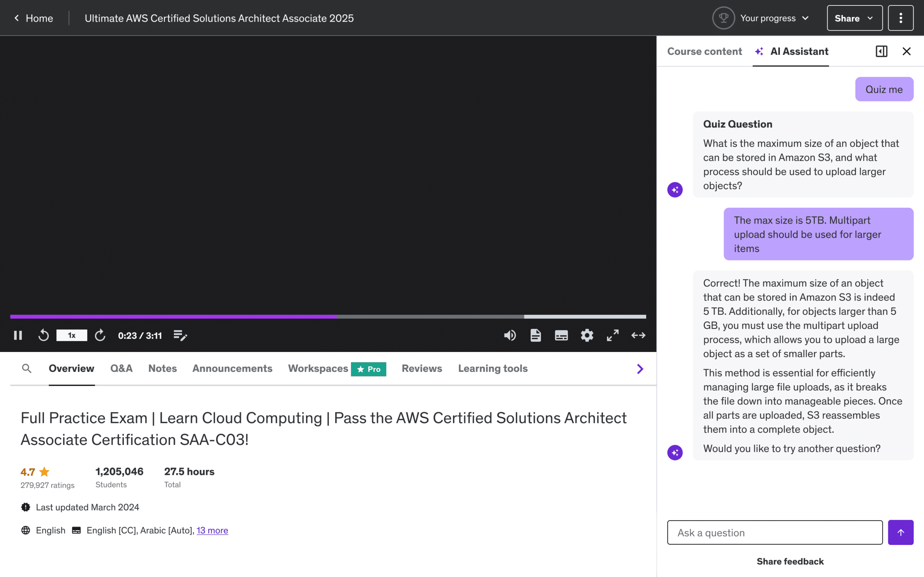
Task: Add a note with the note-edit icon
Action: (x=180, y=335)
